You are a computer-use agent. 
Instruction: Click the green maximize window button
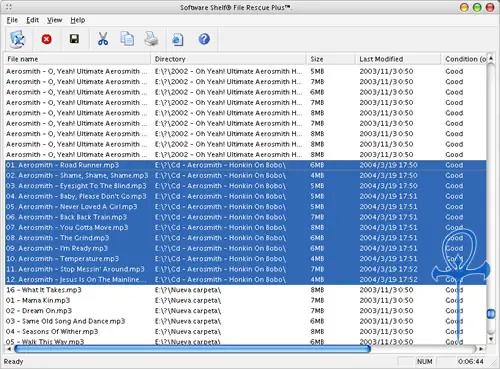click(477, 7)
